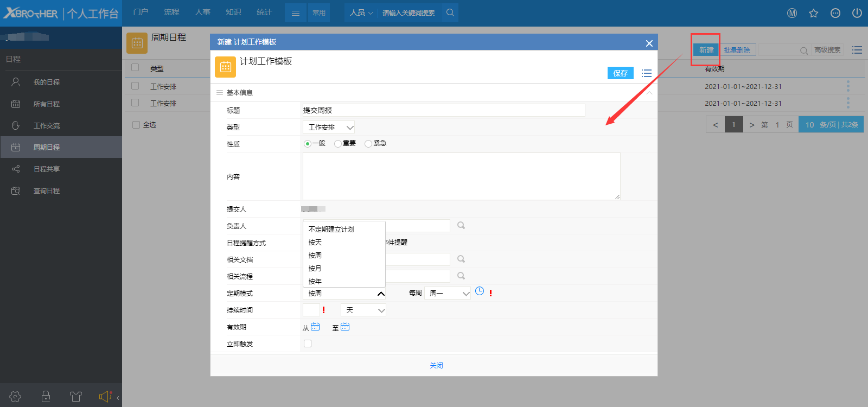
Task: Expand the 类型 dropdown showing 工作安排
Action: (x=329, y=128)
